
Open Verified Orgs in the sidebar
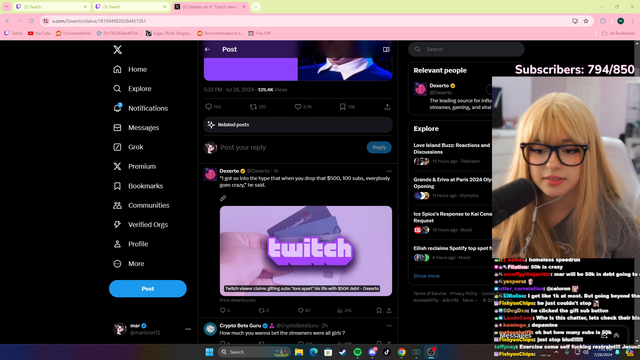point(140,224)
